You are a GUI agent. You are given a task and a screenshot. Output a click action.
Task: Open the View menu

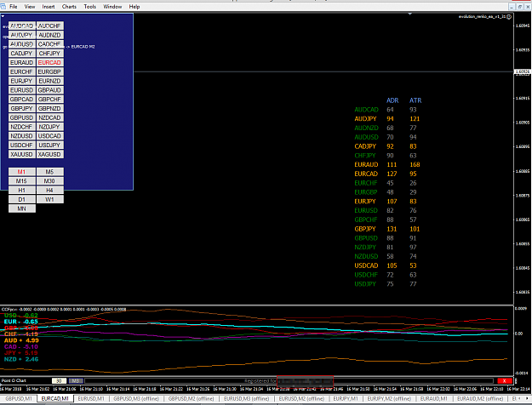pos(30,7)
